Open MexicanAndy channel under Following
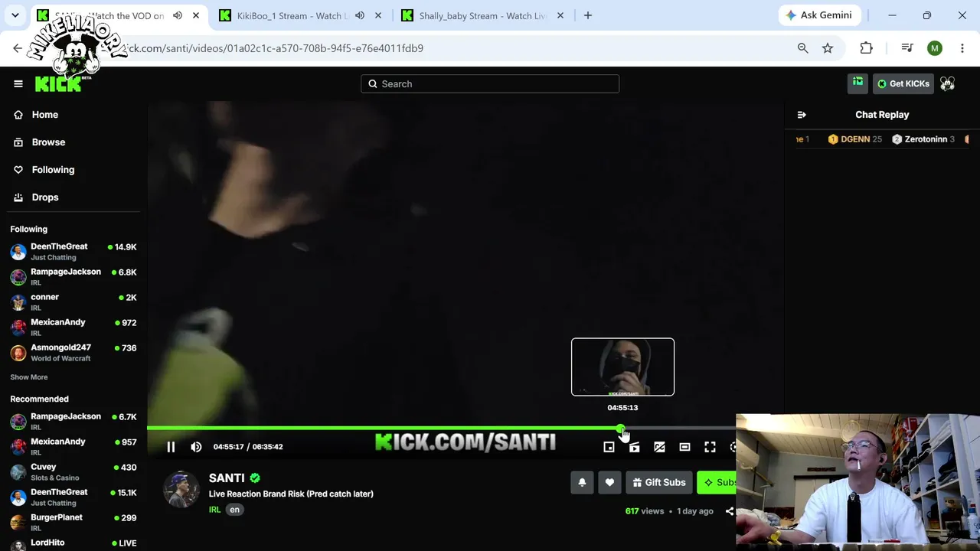The height and width of the screenshot is (551, 980). [x=73, y=328]
